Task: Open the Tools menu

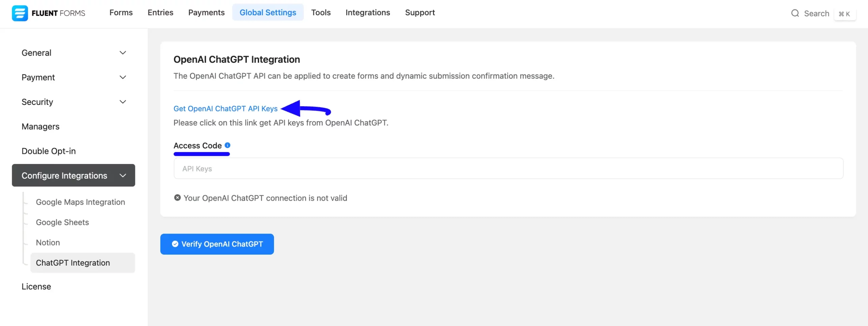Action: tap(321, 13)
